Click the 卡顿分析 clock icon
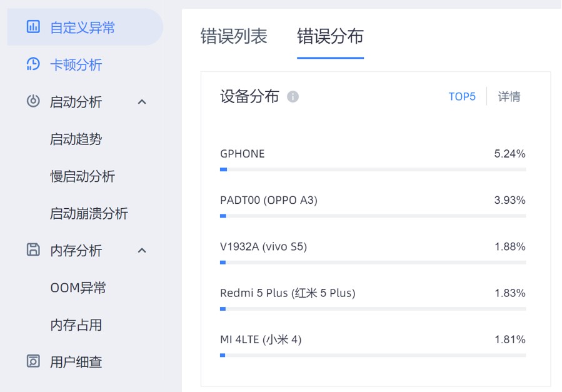 click(x=33, y=64)
